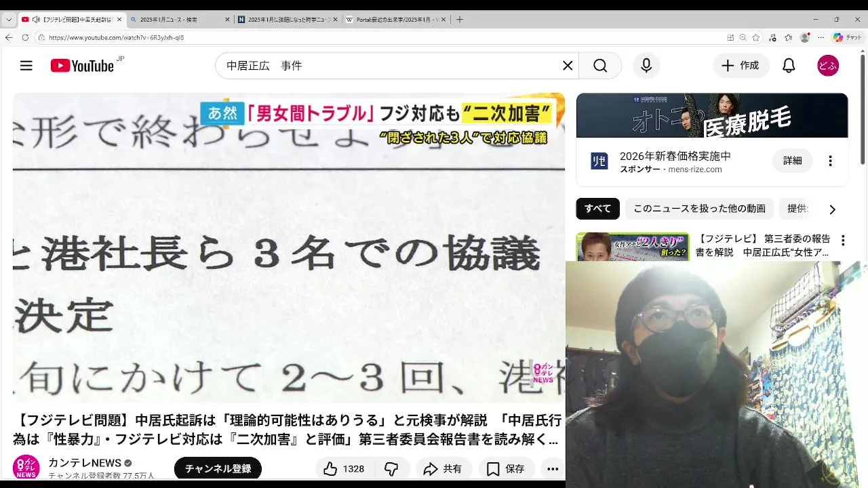Open the 作成 create button
The height and width of the screenshot is (488, 868).
coord(741,66)
